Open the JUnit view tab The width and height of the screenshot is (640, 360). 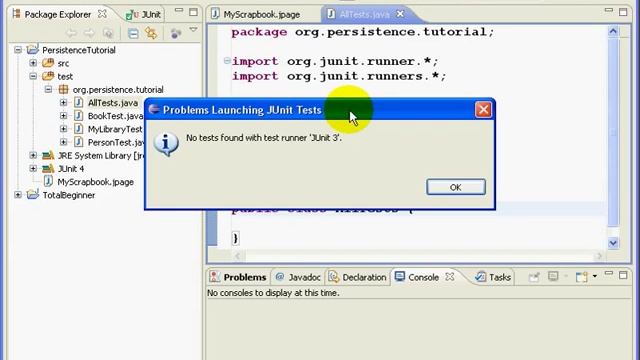pyautogui.click(x=144, y=15)
